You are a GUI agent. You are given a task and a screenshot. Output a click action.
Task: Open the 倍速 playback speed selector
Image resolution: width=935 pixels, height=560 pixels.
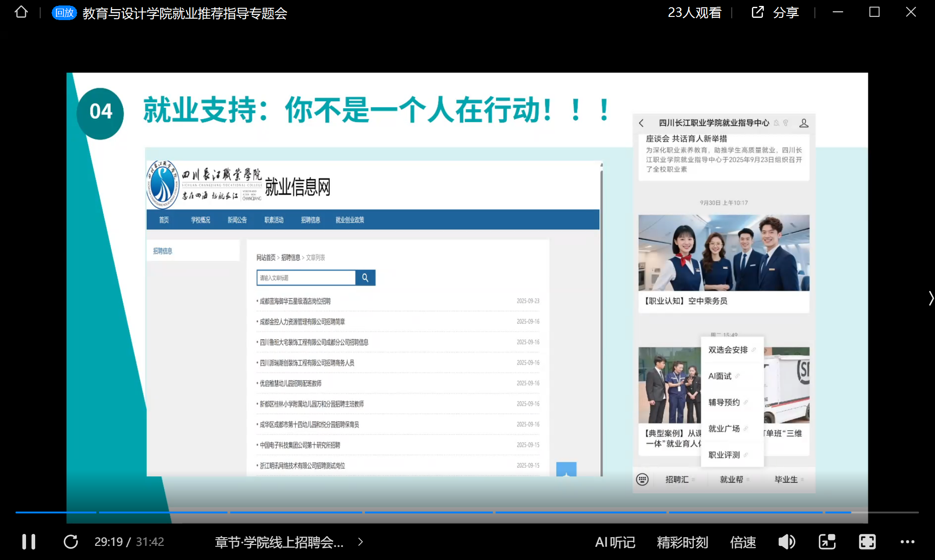(x=743, y=542)
